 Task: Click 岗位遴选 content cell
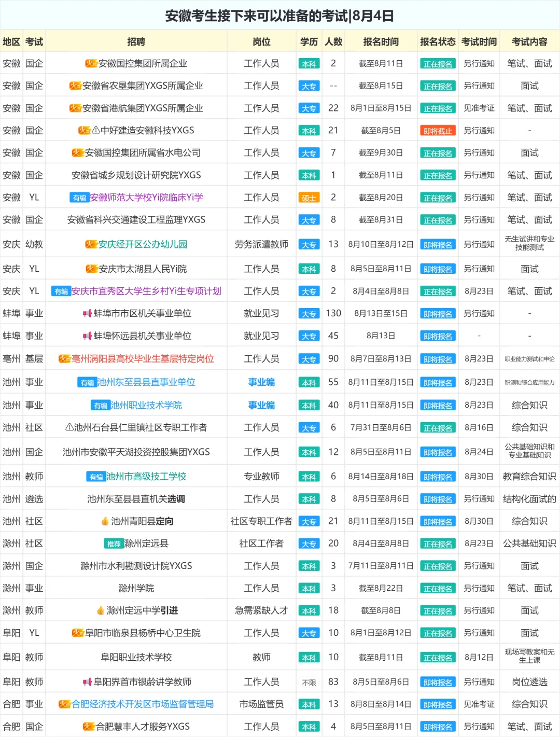pyautogui.click(x=529, y=682)
